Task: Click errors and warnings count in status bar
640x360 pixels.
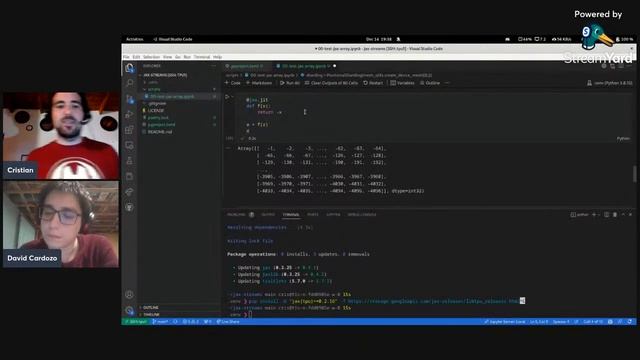Action: tap(191, 322)
